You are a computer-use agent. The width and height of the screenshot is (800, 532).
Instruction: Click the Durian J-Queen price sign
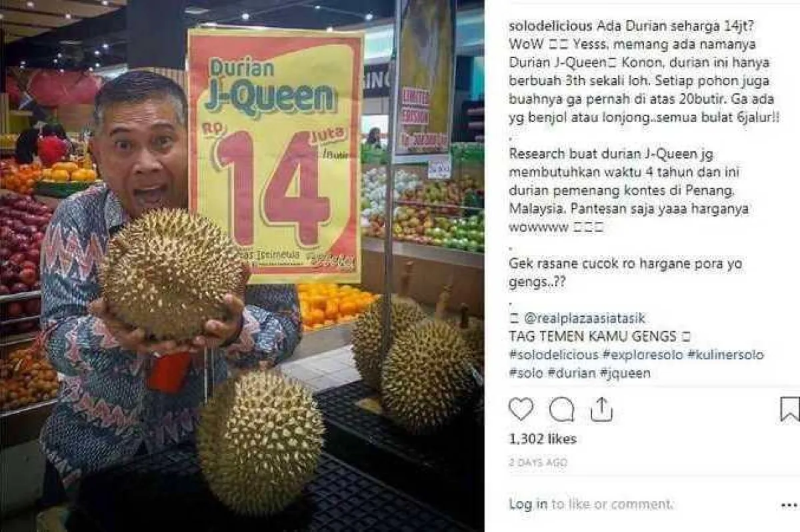(x=275, y=157)
